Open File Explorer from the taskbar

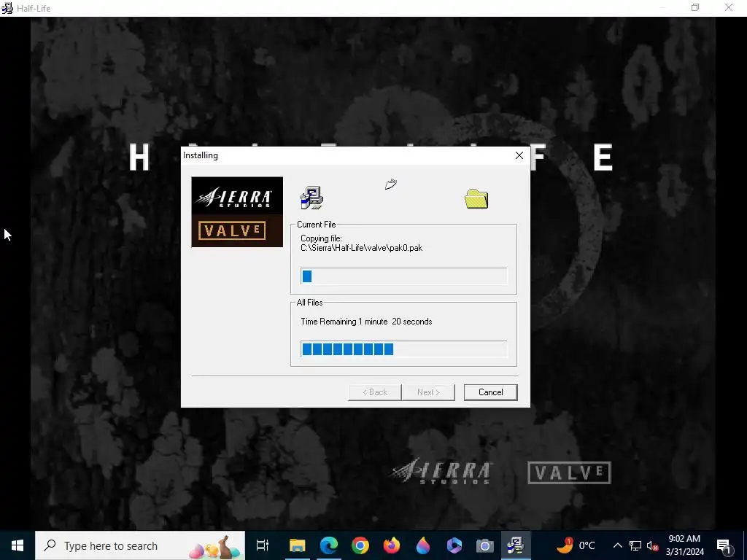point(298,545)
